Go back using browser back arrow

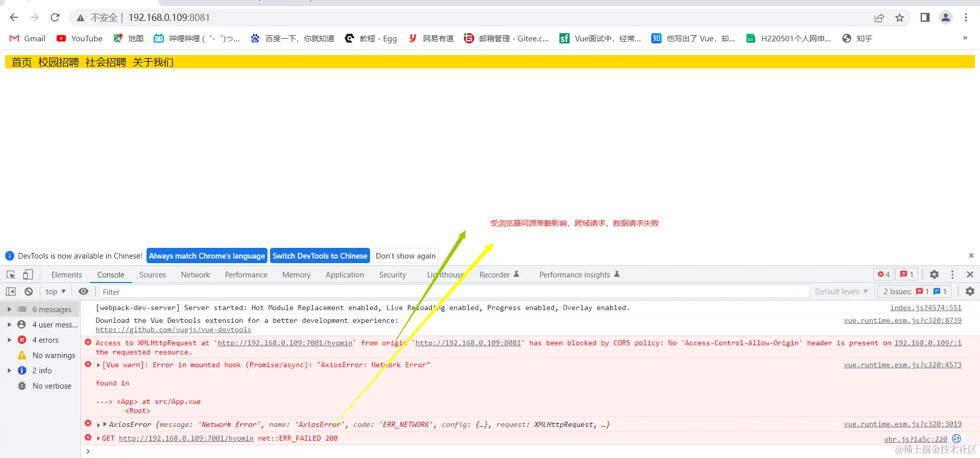(x=14, y=17)
